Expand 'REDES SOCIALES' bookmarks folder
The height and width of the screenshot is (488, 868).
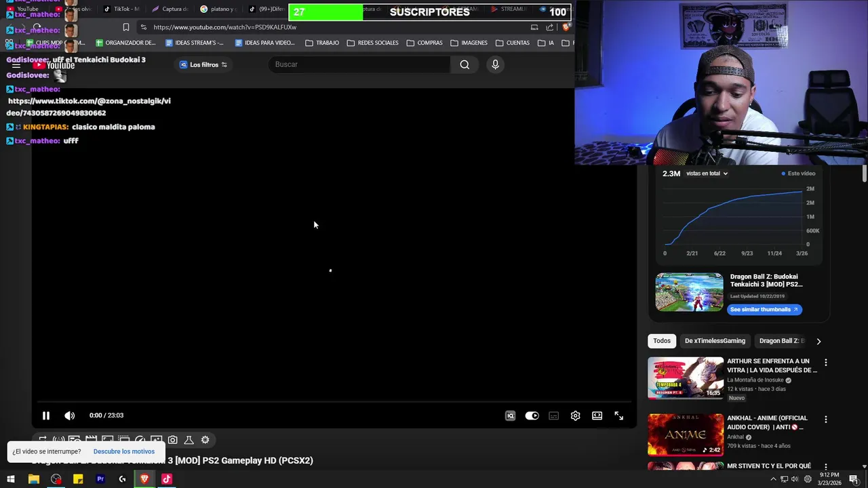(x=372, y=43)
